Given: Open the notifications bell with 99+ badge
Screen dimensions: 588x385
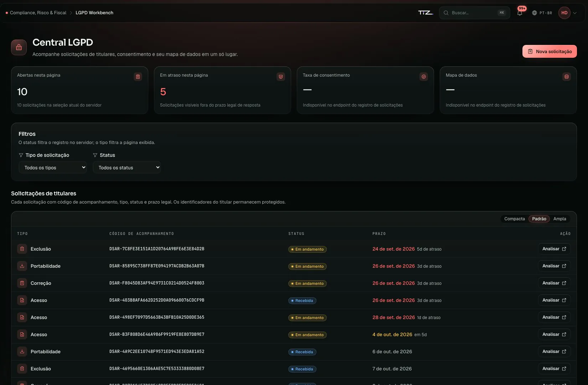Looking at the screenshot, I should [520, 13].
